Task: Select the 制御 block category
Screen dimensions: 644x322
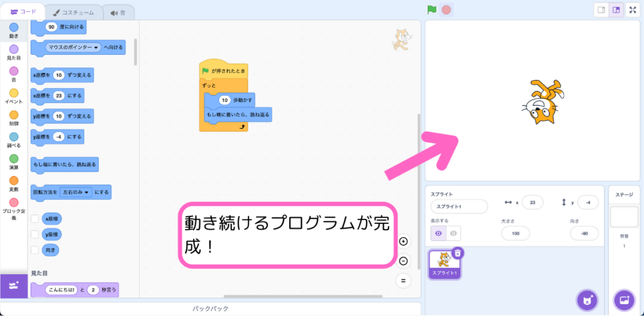Action: [x=14, y=119]
